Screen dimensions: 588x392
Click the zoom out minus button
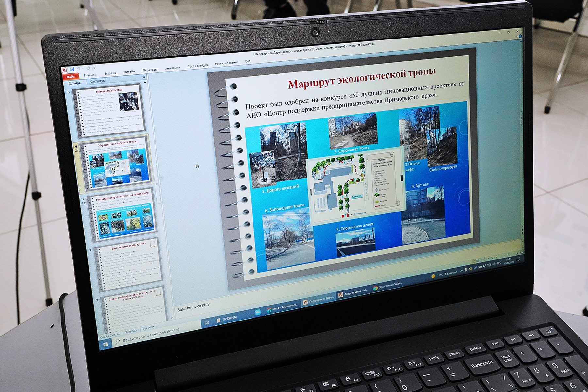tap(496, 257)
